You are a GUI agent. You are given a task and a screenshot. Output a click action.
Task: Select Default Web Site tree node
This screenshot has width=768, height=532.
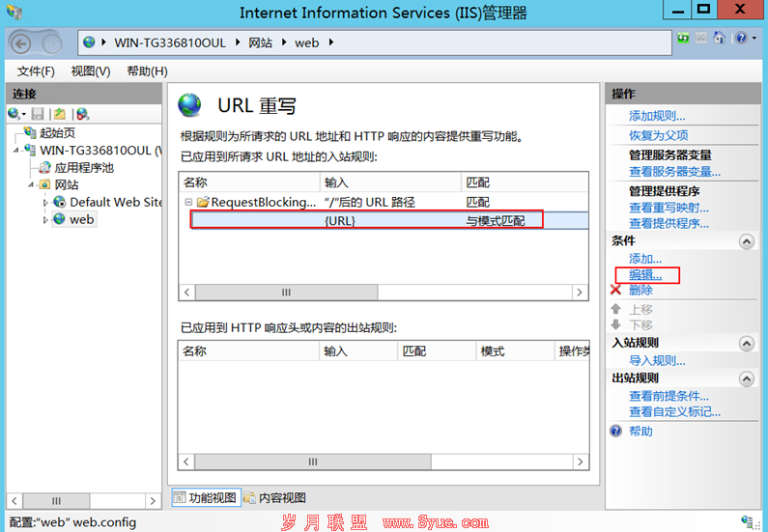coord(116,202)
